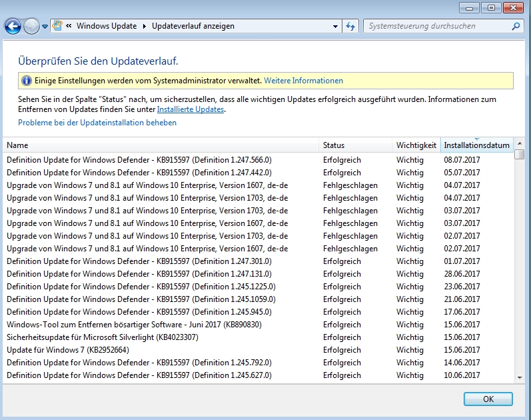This screenshot has height=420, width=531.
Task: Confirm with the OK button
Action: click(488, 399)
